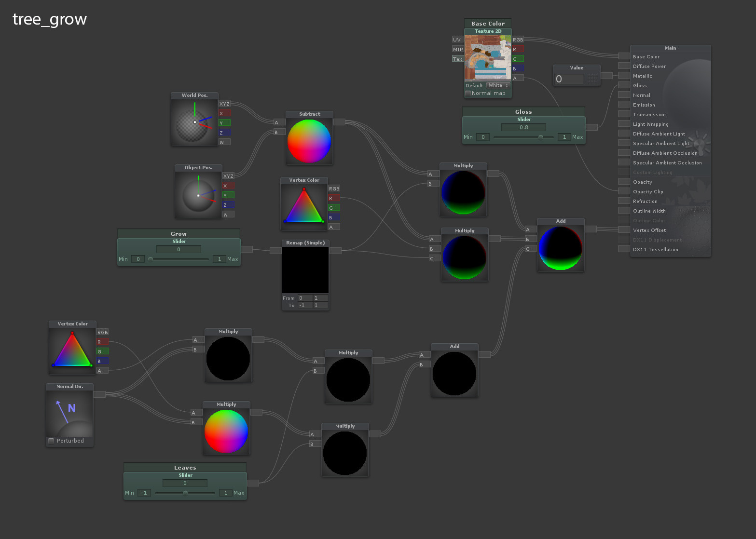Screen dimensions: 756x539
Task: Click the Value node's number field
Action: tap(568, 79)
